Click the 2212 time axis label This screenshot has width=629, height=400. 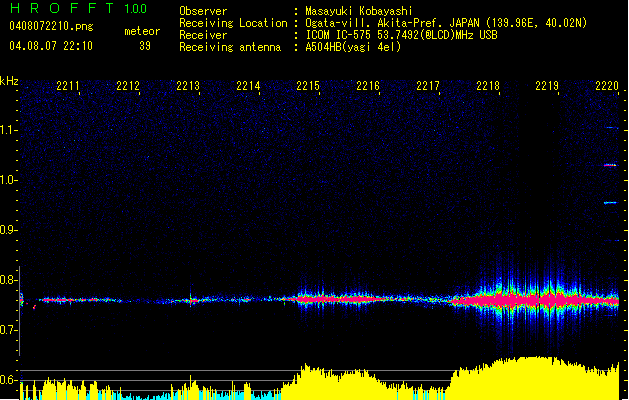(128, 85)
